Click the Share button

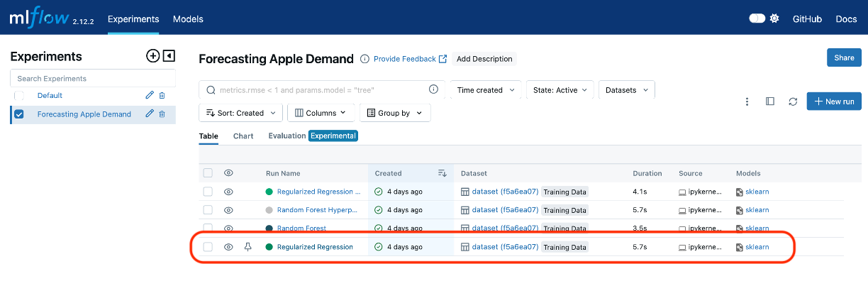(x=844, y=57)
